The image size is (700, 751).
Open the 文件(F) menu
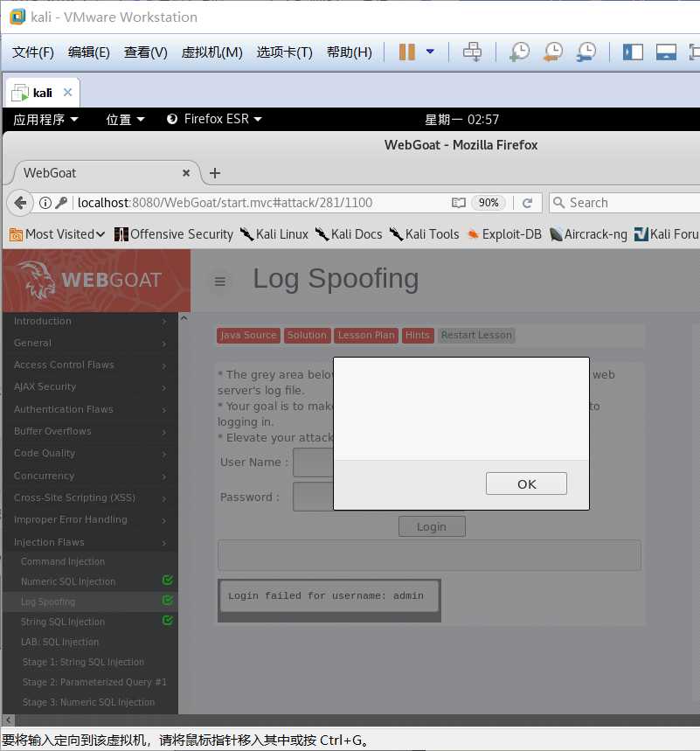pos(33,52)
